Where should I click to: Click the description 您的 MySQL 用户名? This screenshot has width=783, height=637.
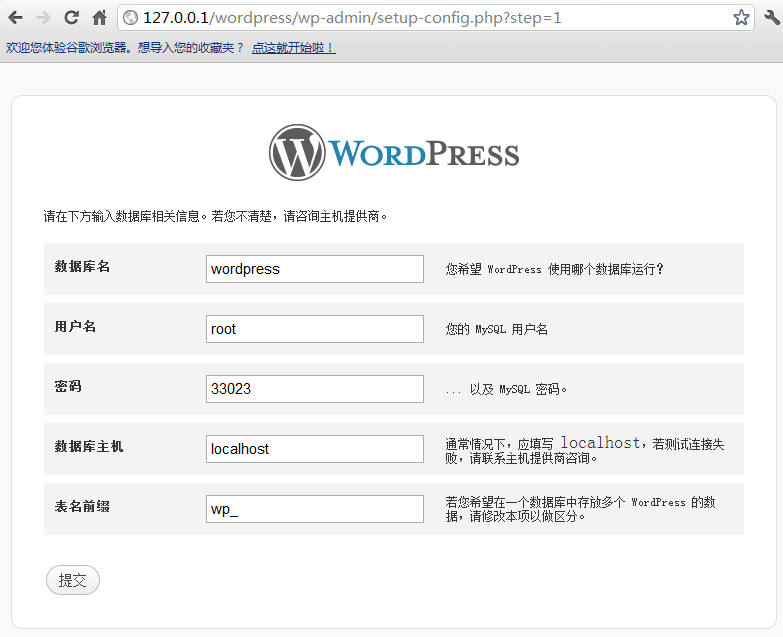click(x=496, y=329)
